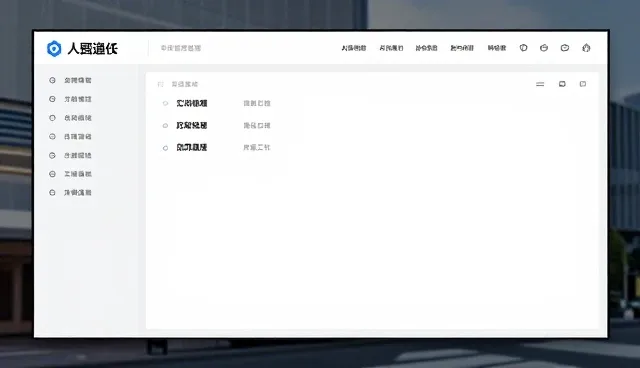Click the circle icon of the first sidebar item
Viewport: 640px width, 368px height.
(x=52, y=80)
